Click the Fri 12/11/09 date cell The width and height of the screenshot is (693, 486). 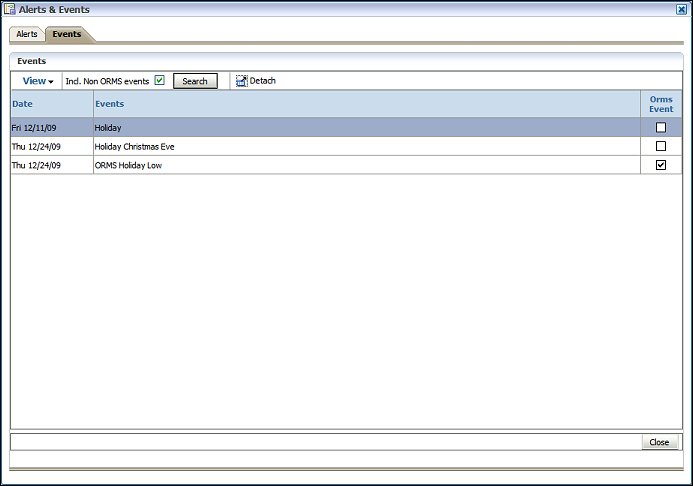[36, 128]
